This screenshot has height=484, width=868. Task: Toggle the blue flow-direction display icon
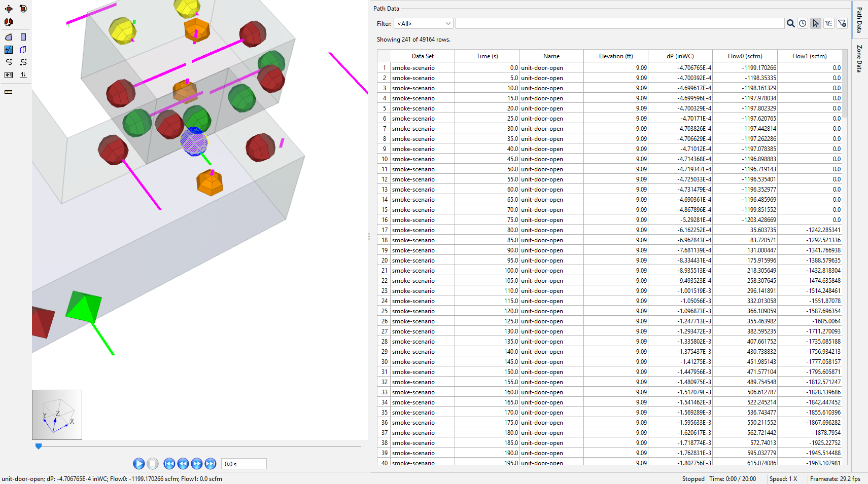[9, 50]
